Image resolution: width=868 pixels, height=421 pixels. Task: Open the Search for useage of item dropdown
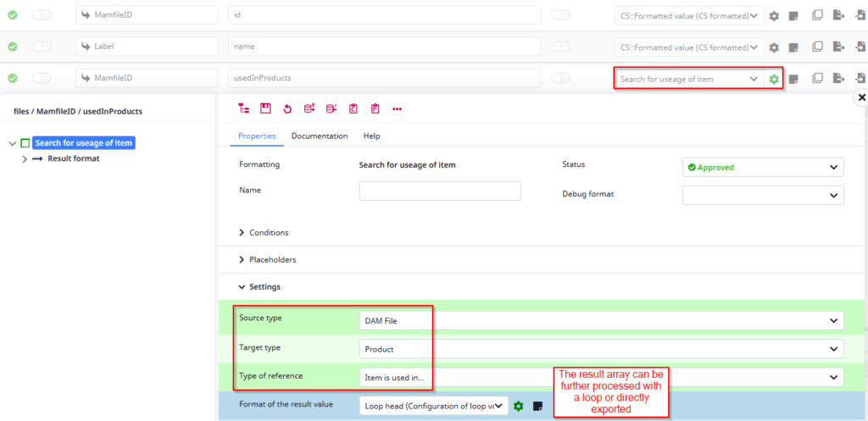689,79
